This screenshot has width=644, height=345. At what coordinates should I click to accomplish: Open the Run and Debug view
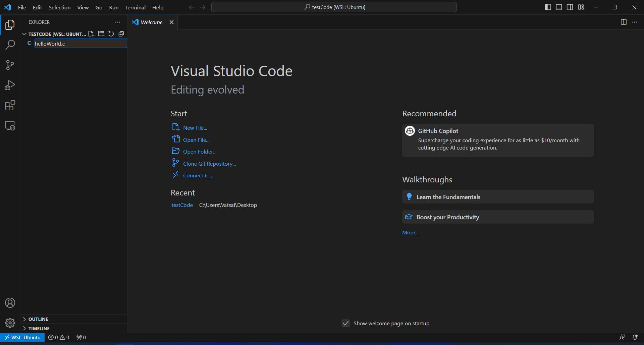pos(10,85)
